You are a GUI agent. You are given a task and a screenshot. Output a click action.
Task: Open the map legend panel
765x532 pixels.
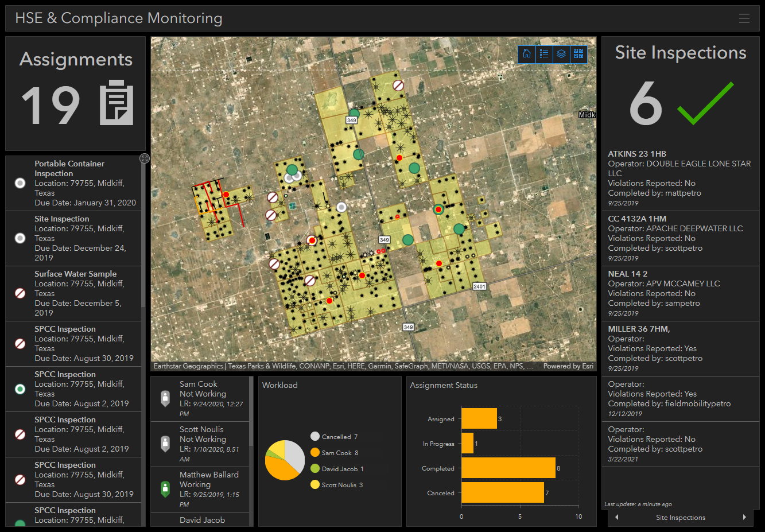click(x=544, y=54)
